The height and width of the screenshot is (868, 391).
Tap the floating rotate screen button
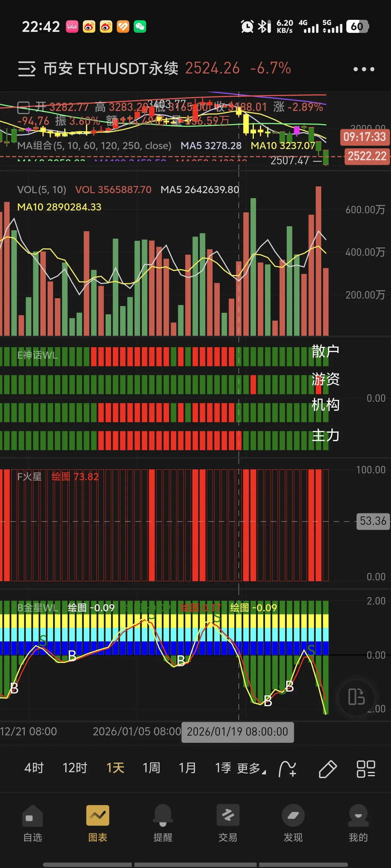pos(357,697)
